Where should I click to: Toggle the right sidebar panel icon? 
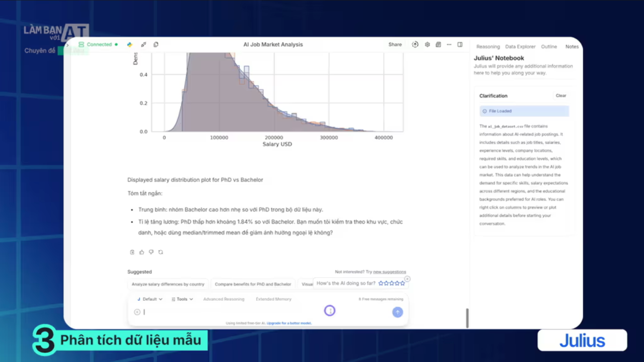[460, 45]
